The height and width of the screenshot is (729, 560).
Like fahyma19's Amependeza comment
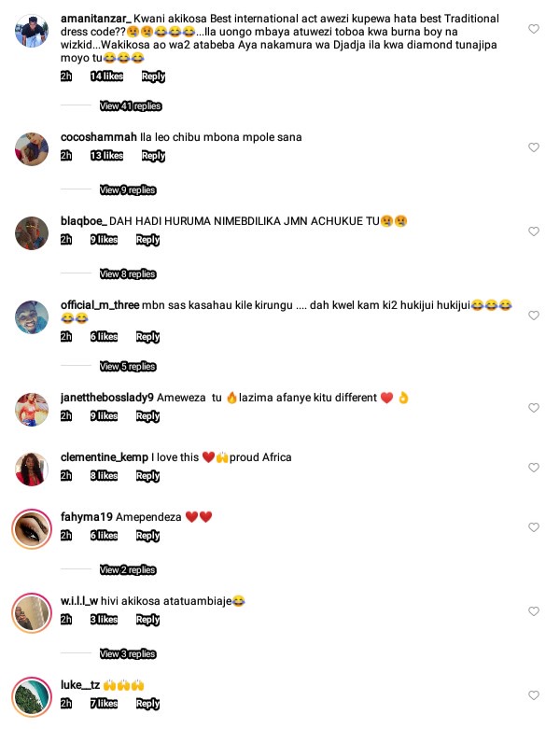click(534, 527)
